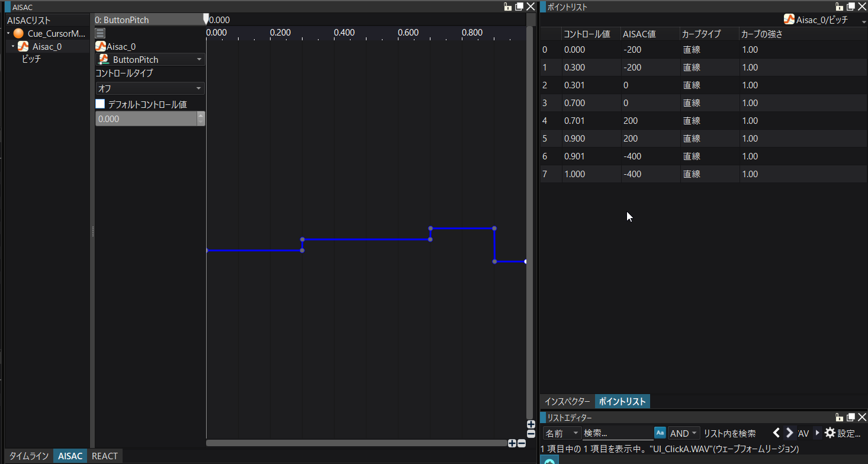Collapse the Cue_CursorM... tree node
The height and width of the screenshot is (464, 868).
(x=8, y=34)
